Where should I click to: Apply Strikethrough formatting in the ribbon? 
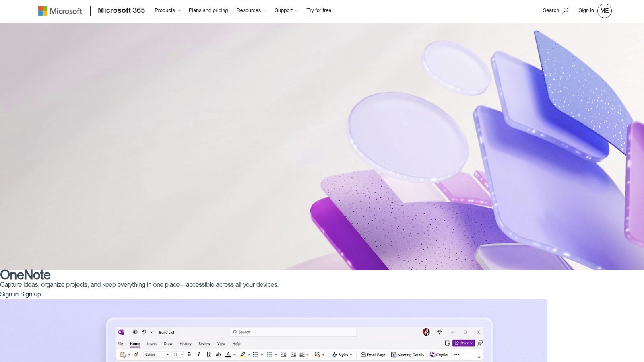coord(218,354)
